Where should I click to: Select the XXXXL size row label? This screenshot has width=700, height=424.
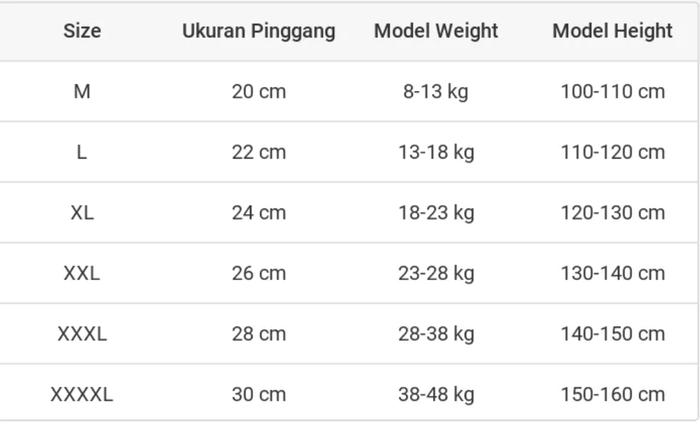(82, 394)
